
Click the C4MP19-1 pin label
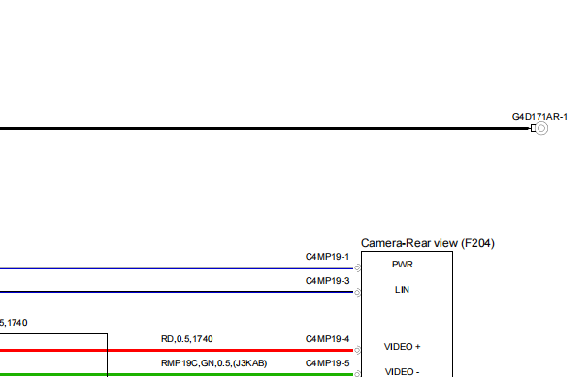point(327,257)
